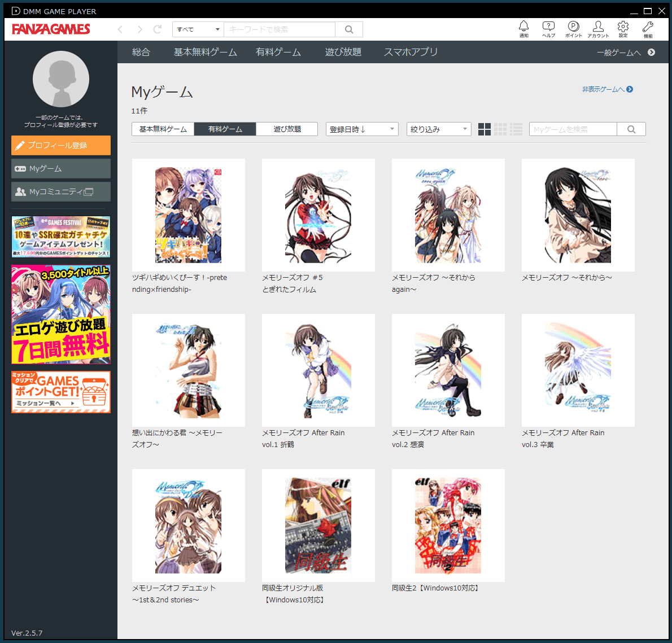Open the スマホアプリ tab
Screen dimensions: 672x643
(x=411, y=53)
